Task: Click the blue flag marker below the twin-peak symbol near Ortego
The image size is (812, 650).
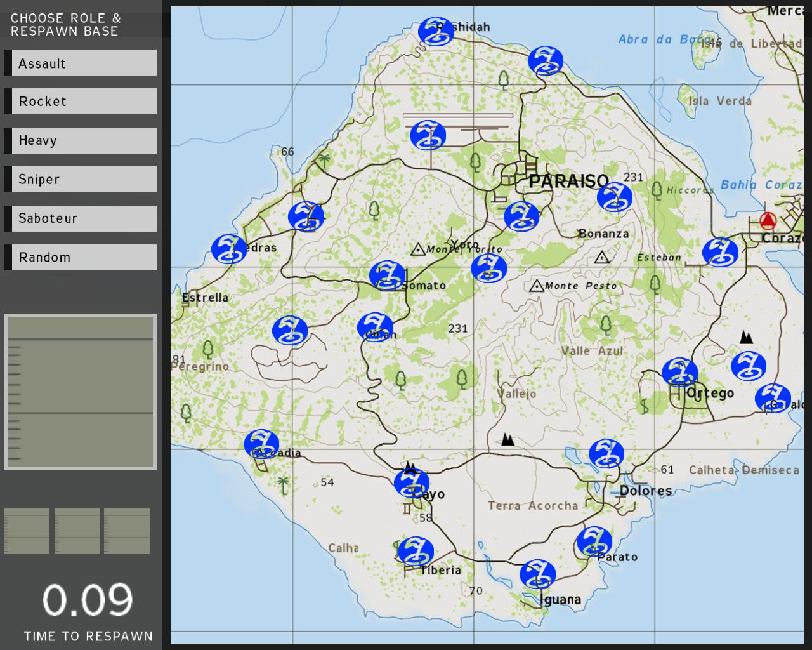Action: click(x=749, y=366)
